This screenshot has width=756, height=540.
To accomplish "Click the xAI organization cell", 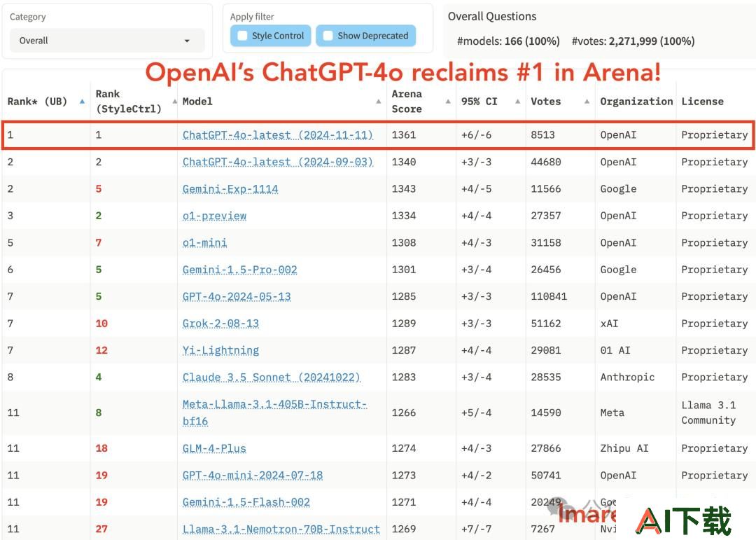I will point(610,324).
